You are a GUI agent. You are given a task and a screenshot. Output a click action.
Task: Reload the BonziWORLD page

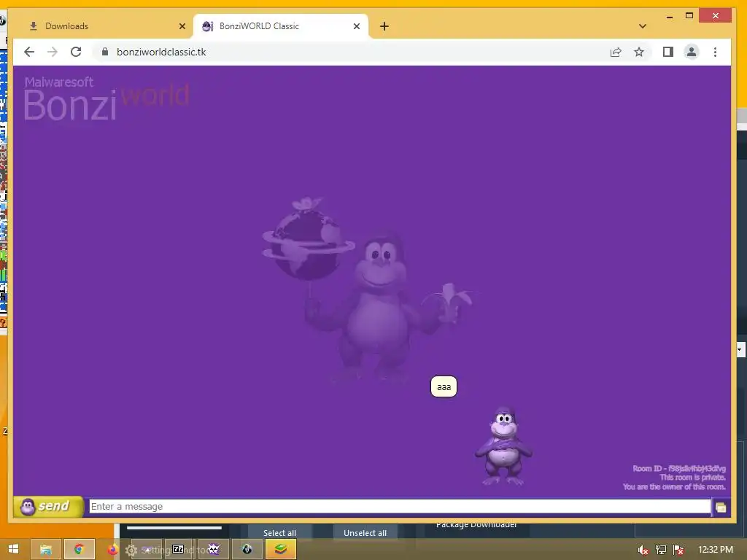coord(76,52)
